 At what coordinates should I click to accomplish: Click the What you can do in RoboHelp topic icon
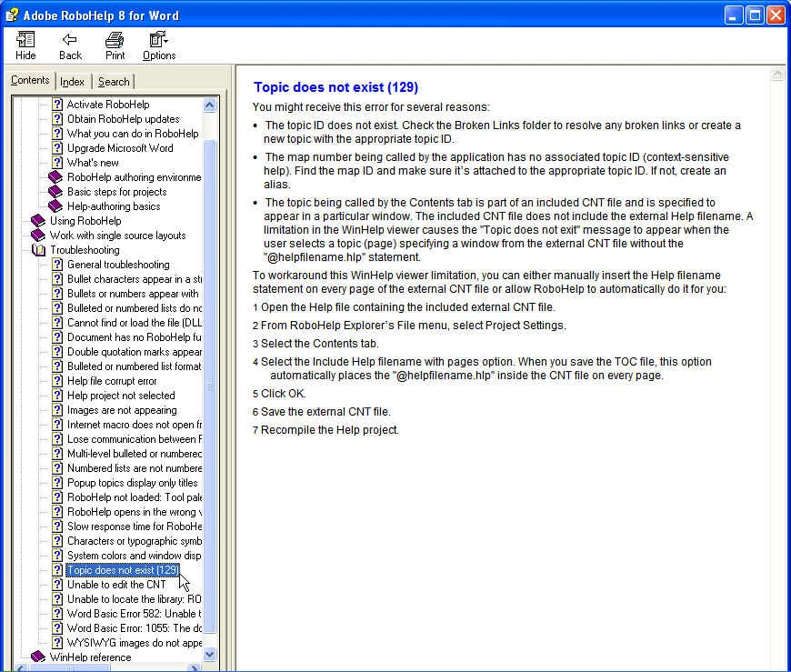(x=57, y=134)
